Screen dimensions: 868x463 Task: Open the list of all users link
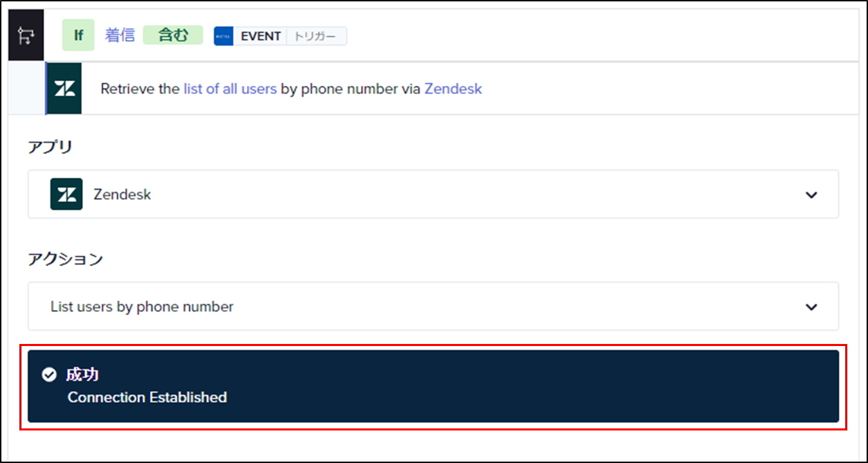click(x=230, y=89)
